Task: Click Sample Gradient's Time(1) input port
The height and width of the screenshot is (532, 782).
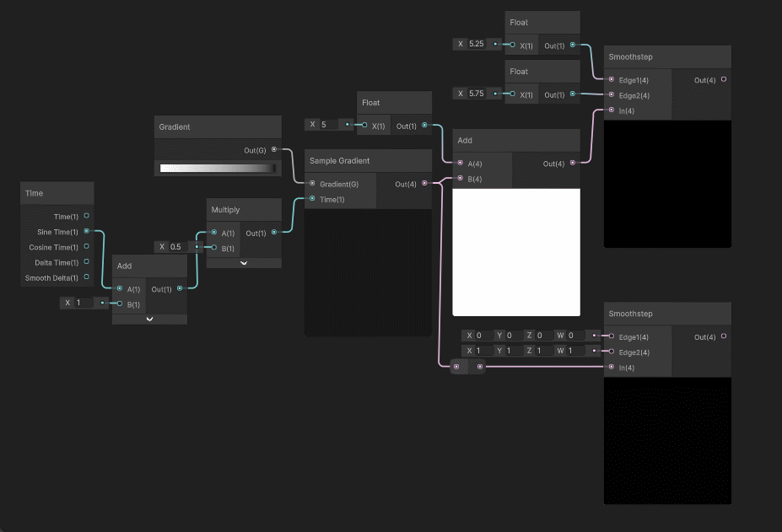Action: [312, 199]
